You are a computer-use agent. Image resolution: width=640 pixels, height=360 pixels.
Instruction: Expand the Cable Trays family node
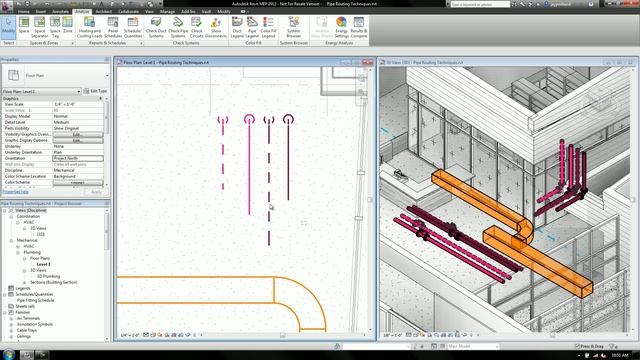pyautogui.click(x=11, y=330)
